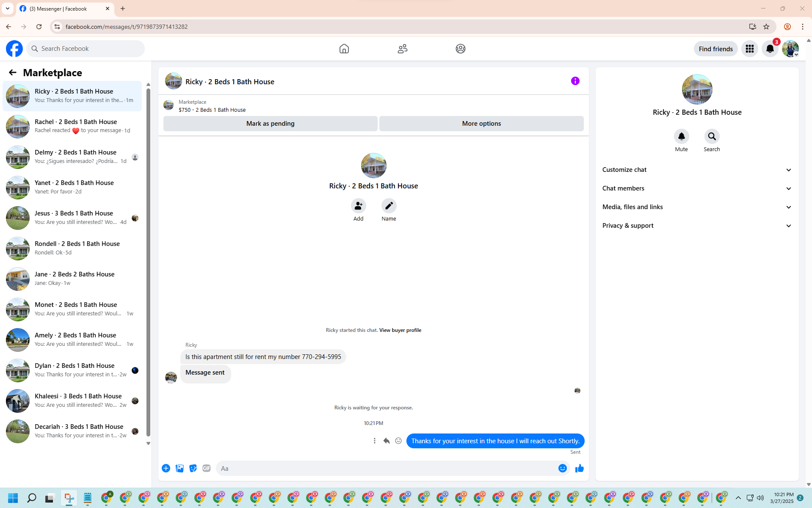Viewport: 812px width, 508px height.
Task: Click the conversation list scrollbar
Action: (148, 262)
